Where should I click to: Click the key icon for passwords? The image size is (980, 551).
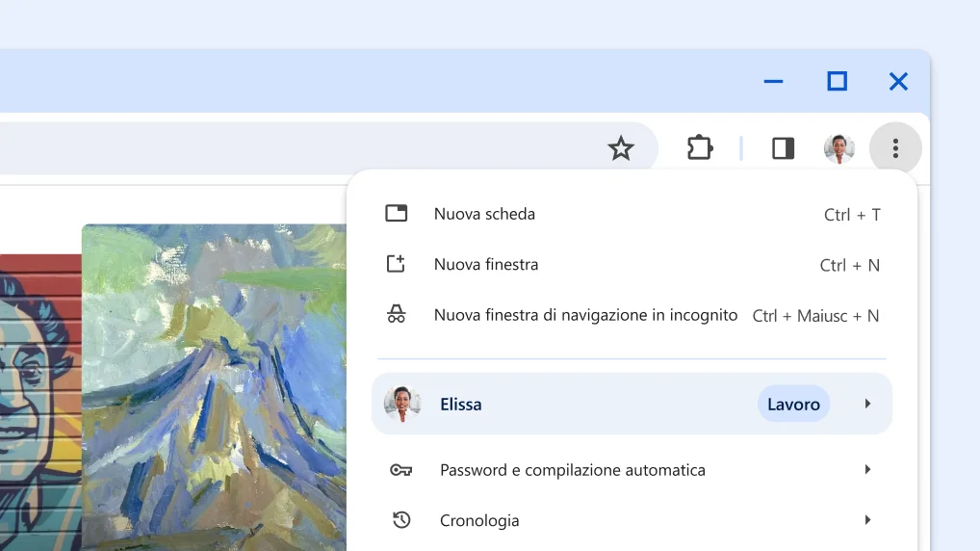click(x=400, y=470)
